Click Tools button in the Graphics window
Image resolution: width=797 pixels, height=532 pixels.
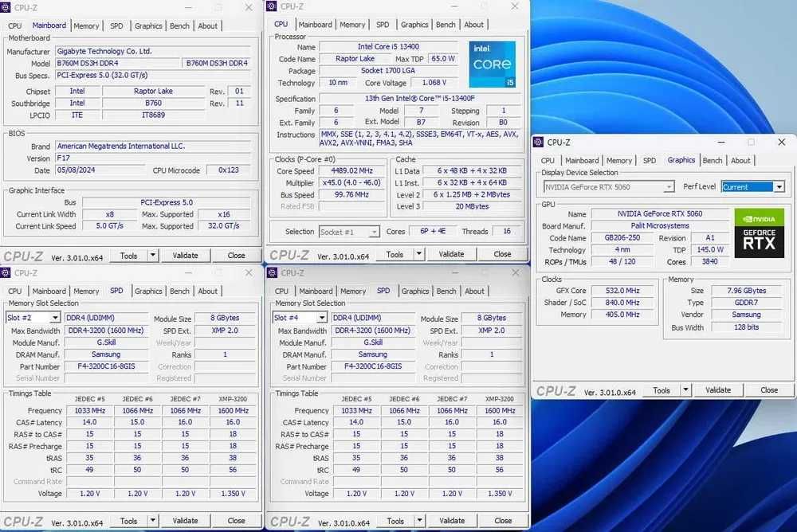662,389
